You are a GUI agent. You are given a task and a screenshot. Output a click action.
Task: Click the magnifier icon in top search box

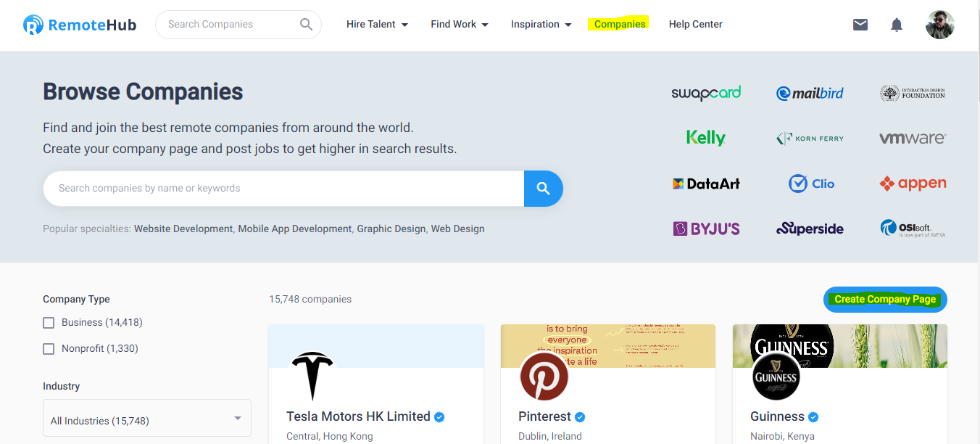[306, 24]
